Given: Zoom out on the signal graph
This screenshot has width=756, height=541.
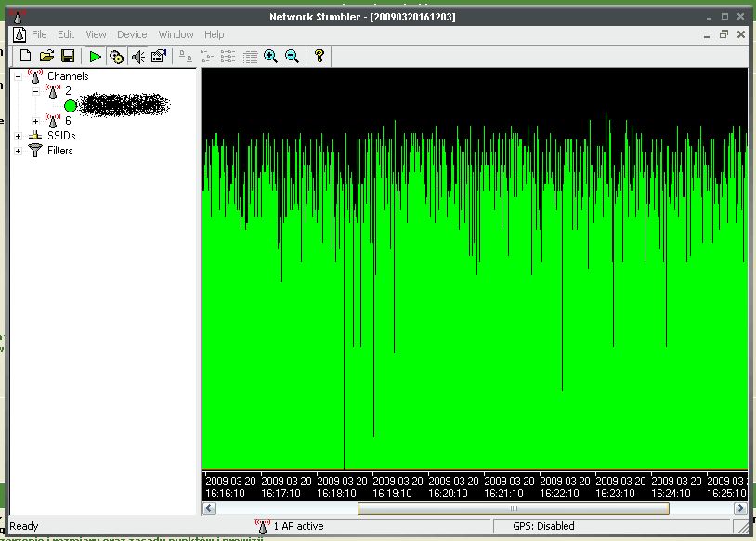Looking at the screenshot, I should pos(292,57).
